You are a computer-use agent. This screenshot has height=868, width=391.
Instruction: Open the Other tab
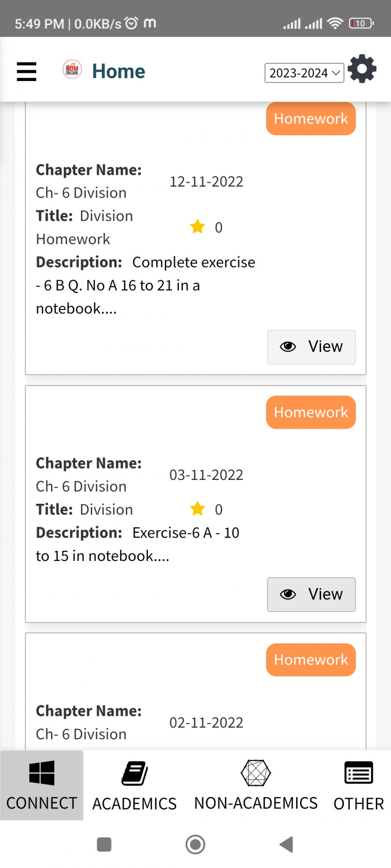tap(359, 785)
